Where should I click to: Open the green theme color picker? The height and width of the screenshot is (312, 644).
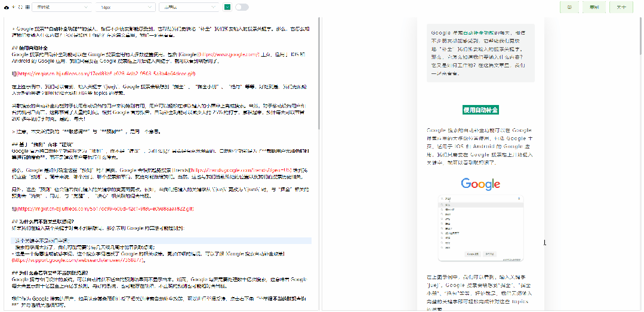tap(227, 7)
